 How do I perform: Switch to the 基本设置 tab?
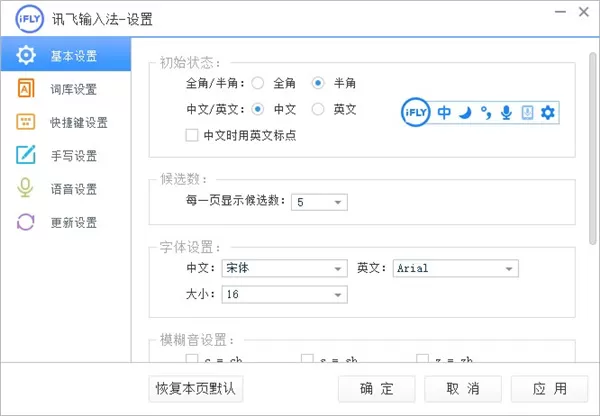[x=66, y=54]
